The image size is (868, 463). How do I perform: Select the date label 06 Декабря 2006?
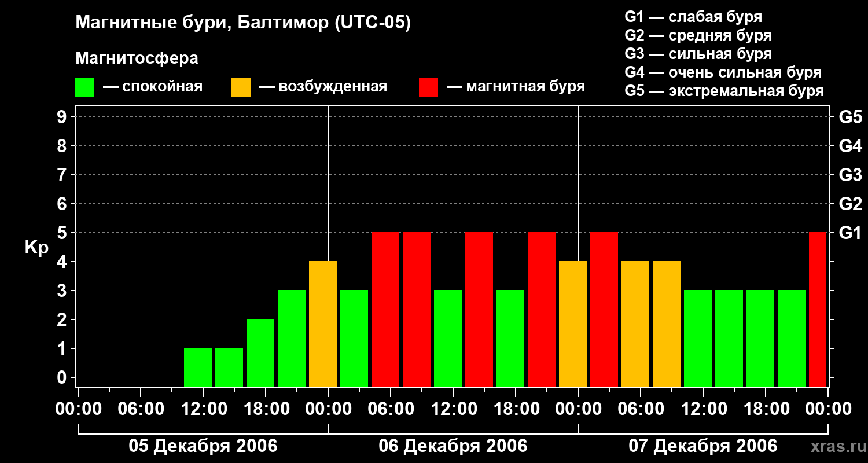453,446
